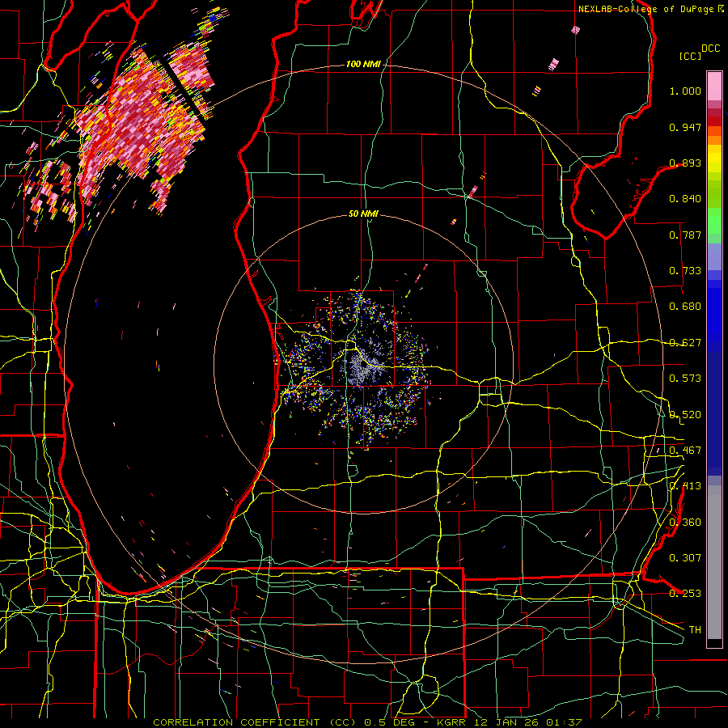Pick the gray lower segment of the color bar
728x728 pixels.
point(714,562)
